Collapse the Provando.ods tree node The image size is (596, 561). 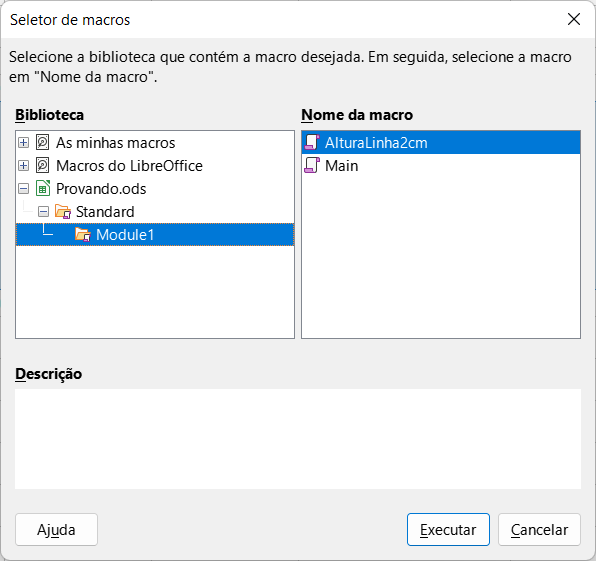(24, 189)
